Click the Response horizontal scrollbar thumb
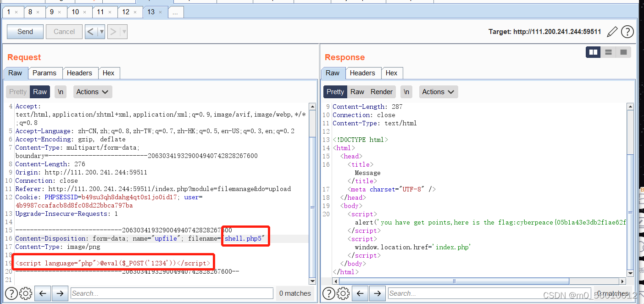This screenshot has height=304, width=644. [x=454, y=281]
